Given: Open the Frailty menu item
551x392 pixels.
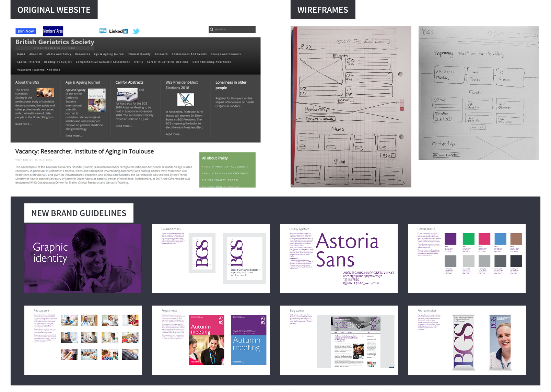Looking at the screenshot, I should click(x=138, y=62).
